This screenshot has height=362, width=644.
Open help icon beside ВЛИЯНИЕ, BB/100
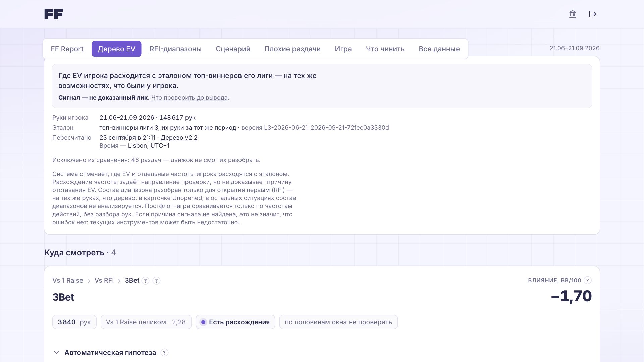pyautogui.click(x=588, y=280)
